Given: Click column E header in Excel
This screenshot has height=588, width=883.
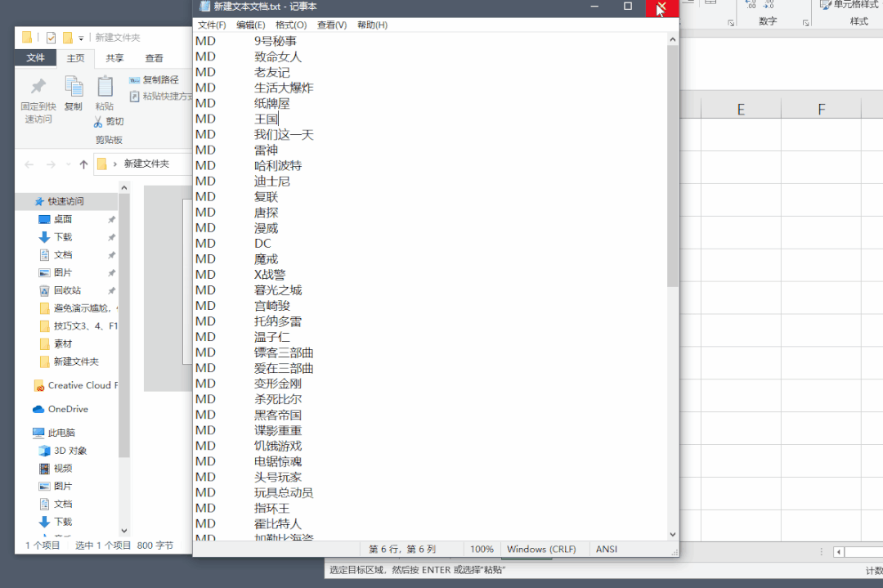Looking at the screenshot, I should coord(741,110).
